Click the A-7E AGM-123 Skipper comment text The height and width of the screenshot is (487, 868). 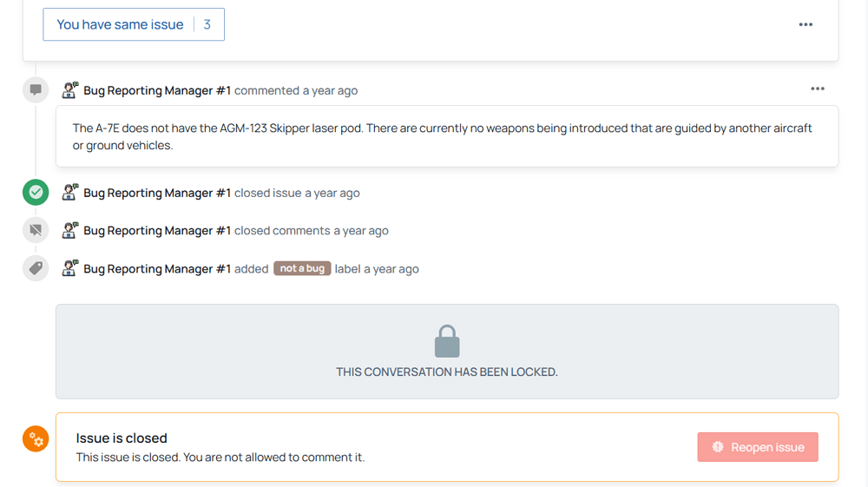click(x=443, y=136)
